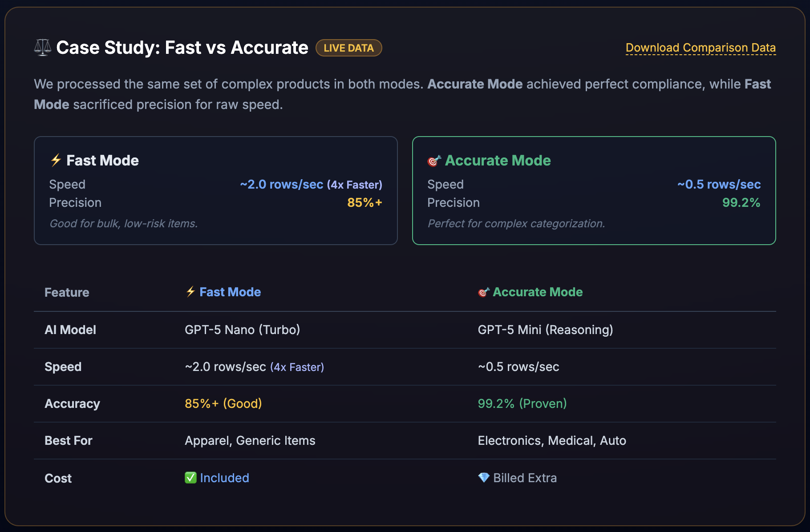Click the diamond icon next to Billed Extra
The height and width of the screenshot is (532, 810).
tap(483, 478)
